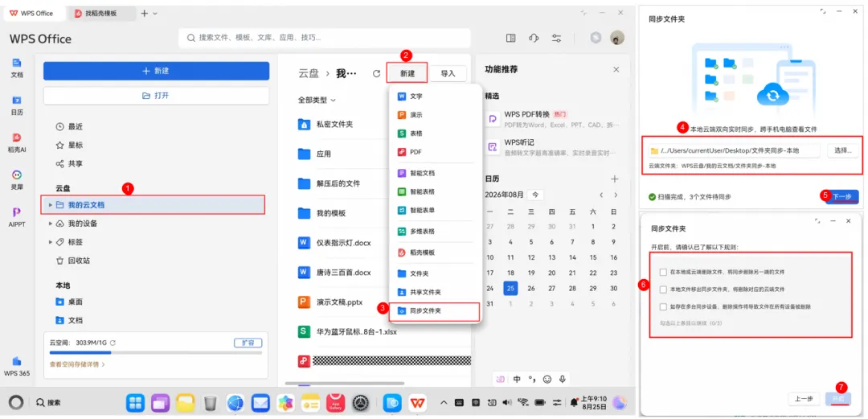Open WPS PDF转换 recommended feature
This screenshot has width=868, height=419.
pos(552,119)
